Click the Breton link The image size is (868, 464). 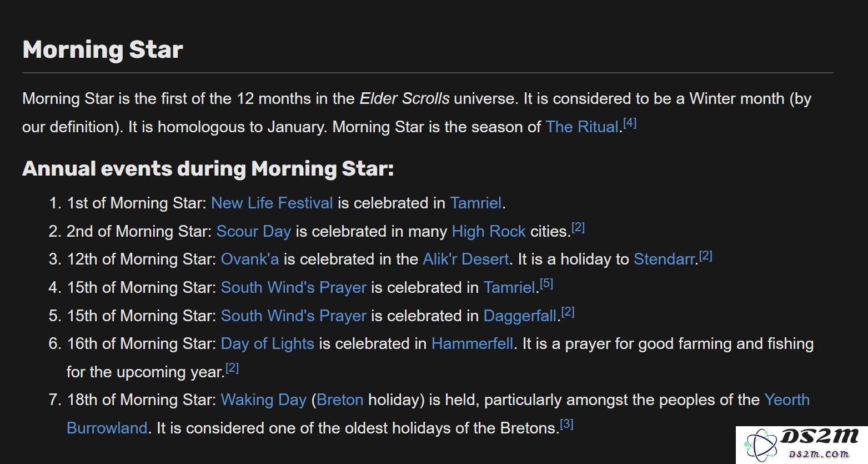[x=340, y=400]
